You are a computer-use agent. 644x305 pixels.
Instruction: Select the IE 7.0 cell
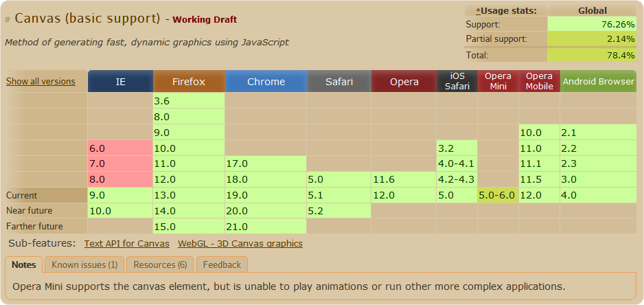point(120,163)
